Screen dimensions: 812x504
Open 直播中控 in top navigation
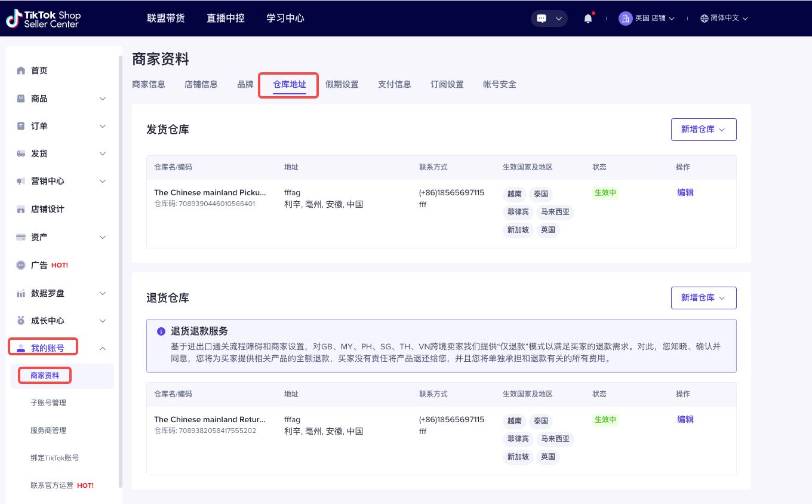tap(226, 19)
